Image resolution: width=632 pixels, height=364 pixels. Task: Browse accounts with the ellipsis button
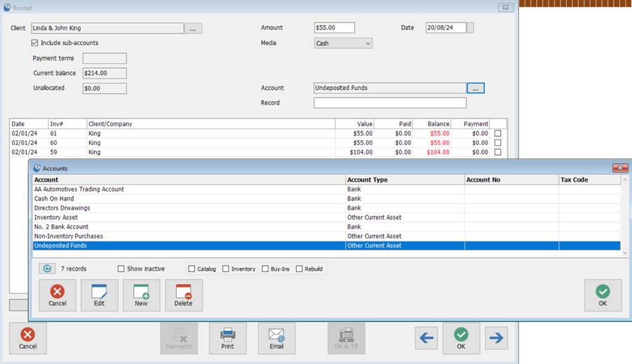click(x=476, y=88)
